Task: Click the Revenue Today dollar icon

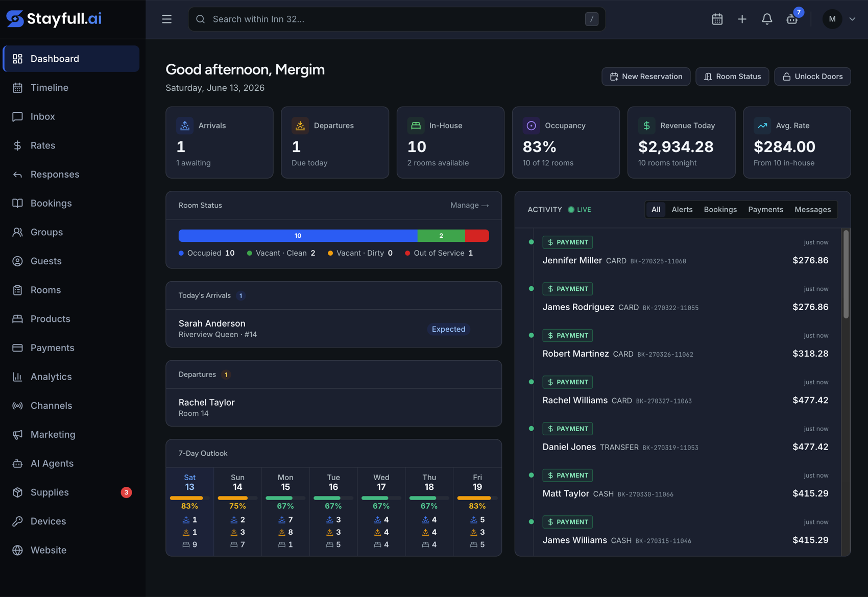Action: 646,126
